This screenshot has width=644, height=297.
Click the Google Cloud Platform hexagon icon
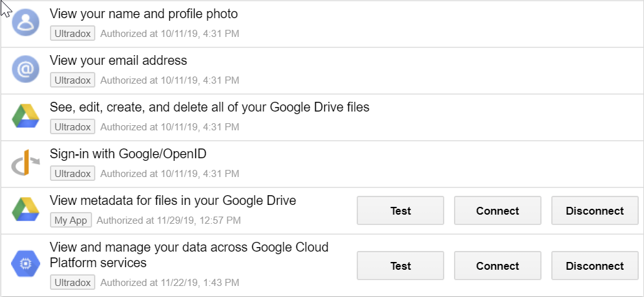(x=25, y=265)
